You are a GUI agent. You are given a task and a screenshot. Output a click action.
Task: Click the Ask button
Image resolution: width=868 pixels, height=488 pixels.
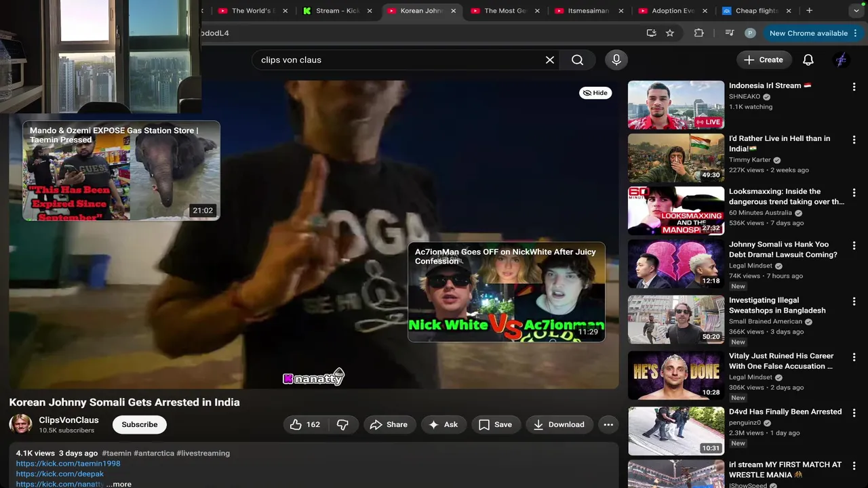(x=443, y=424)
